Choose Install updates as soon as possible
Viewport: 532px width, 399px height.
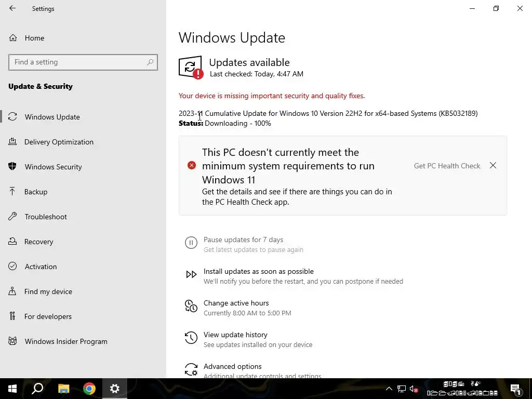click(259, 271)
